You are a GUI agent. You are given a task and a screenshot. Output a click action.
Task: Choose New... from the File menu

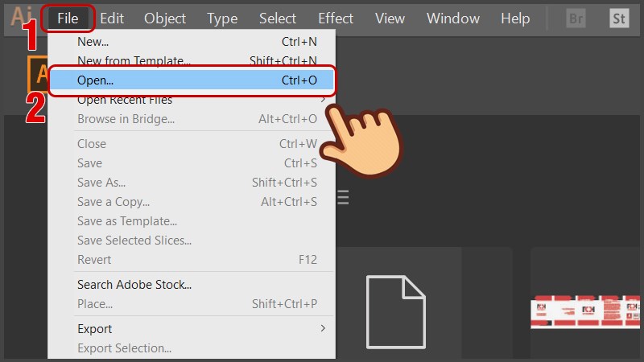coord(93,41)
